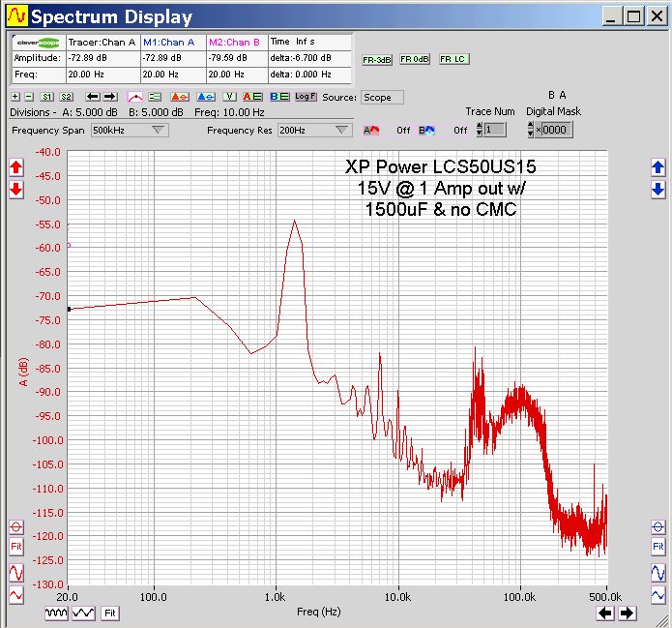Click the FR 0dB button
672x628 pixels.
click(x=415, y=59)
